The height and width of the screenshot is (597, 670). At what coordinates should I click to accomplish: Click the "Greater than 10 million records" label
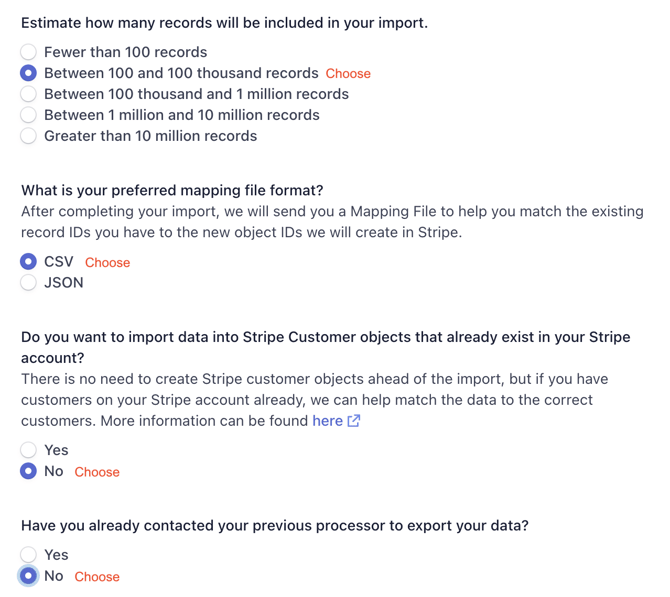(150, 136)
